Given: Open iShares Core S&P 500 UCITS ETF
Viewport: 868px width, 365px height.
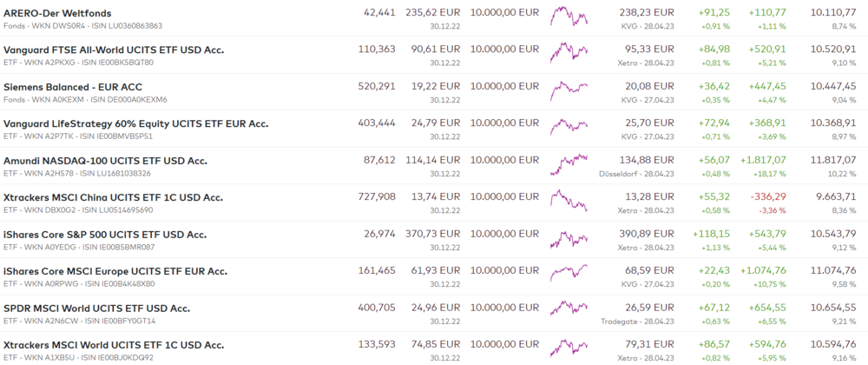Looking at the screenshot, I should [105, 235].
